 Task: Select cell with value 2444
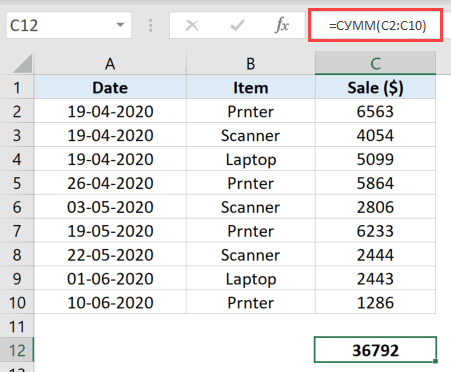(375, 255)
